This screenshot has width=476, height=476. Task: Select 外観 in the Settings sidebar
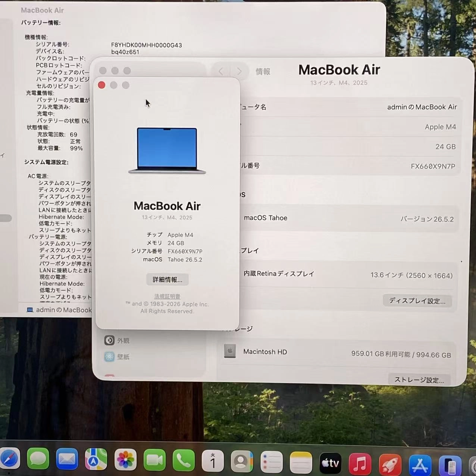click(117, 340)
